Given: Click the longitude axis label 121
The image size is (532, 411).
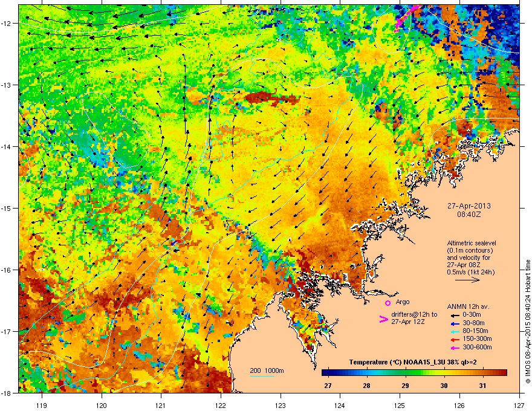Looking at the screenshot, I should click(161, 406).
